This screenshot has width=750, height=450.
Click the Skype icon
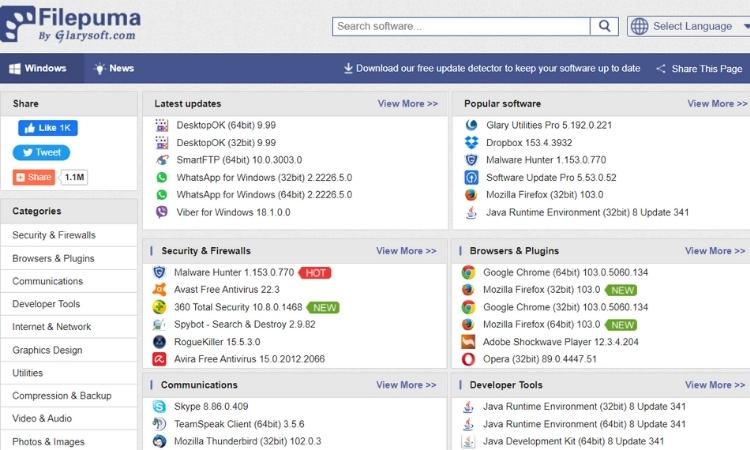[159, 406]
